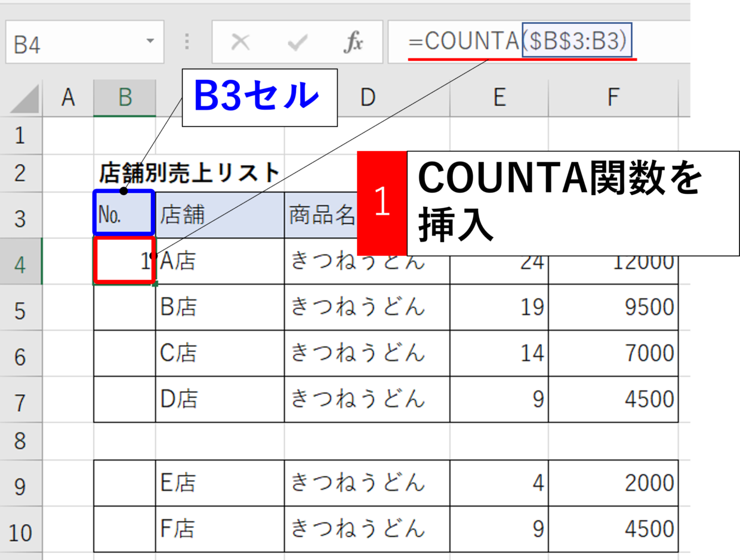This screenshot has height=560, width=740.
Task: Click the cell with 7000
Action: pos(613,353)
